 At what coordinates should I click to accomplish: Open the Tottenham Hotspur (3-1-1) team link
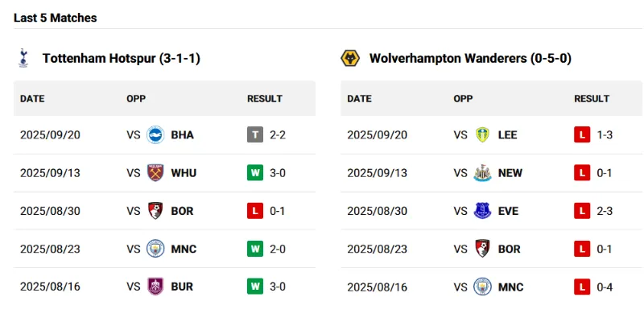121,58
